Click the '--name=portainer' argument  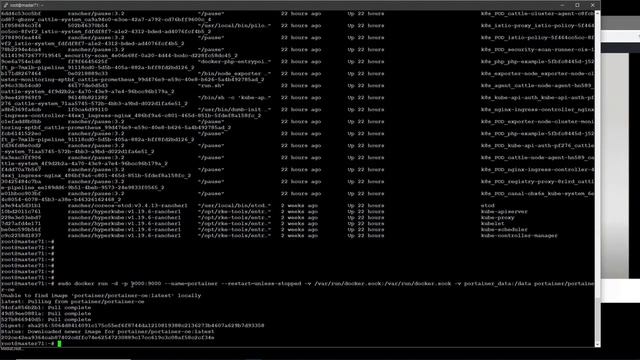click(x=191, y=284)
